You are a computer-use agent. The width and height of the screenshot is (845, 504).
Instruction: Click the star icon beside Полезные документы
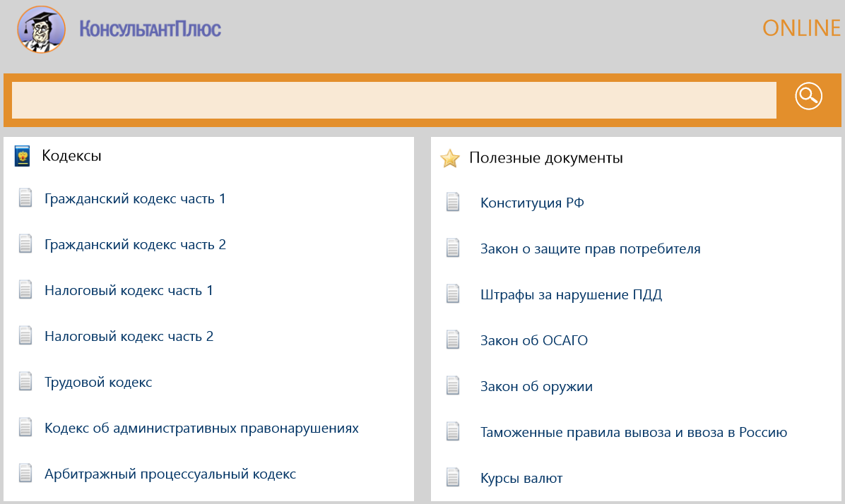point(449,158)
